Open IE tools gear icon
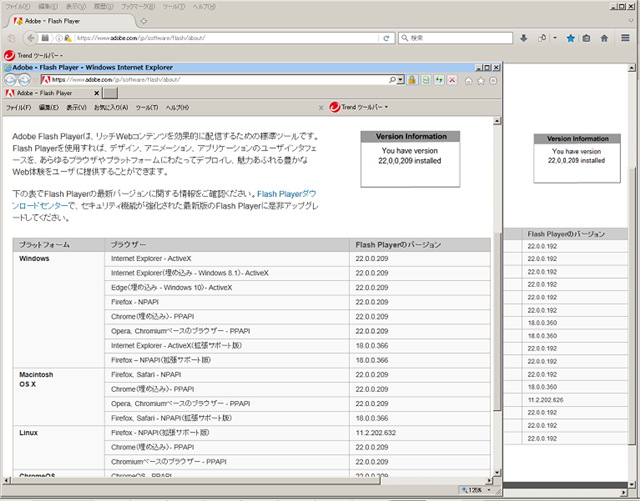The height and width of the screenshot is (501, 640). pos(493,81)
